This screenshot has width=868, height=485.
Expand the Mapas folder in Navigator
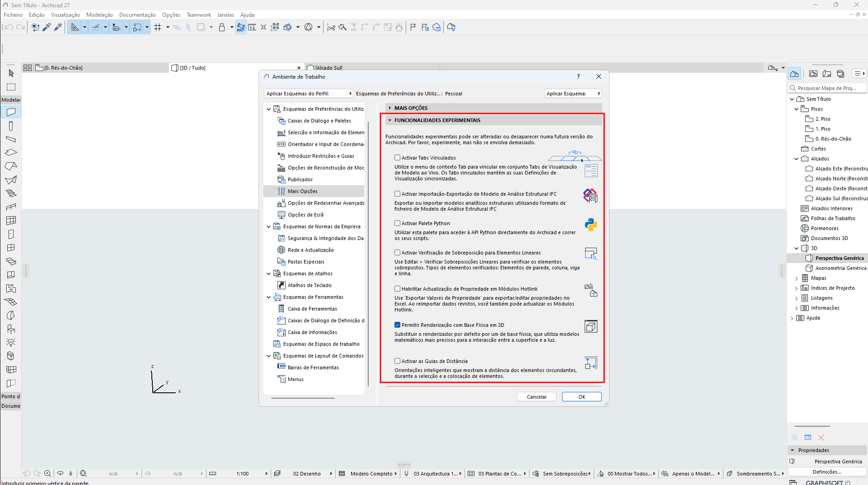797,278
